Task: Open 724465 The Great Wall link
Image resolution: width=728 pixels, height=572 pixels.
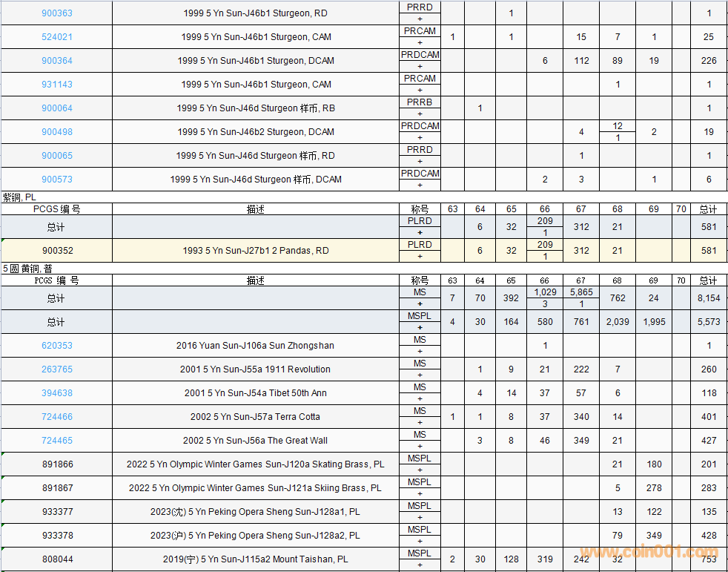Action: click(x=57, y=441)
